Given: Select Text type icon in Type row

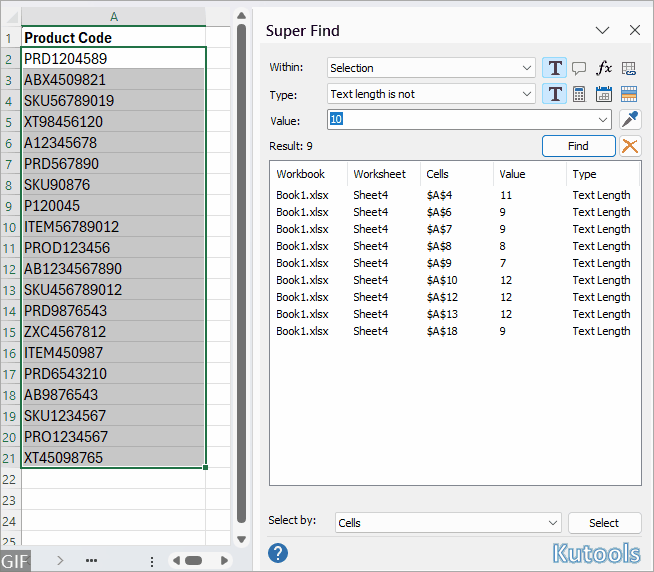Looking at the screenshot, I should [x=554, y=94].
